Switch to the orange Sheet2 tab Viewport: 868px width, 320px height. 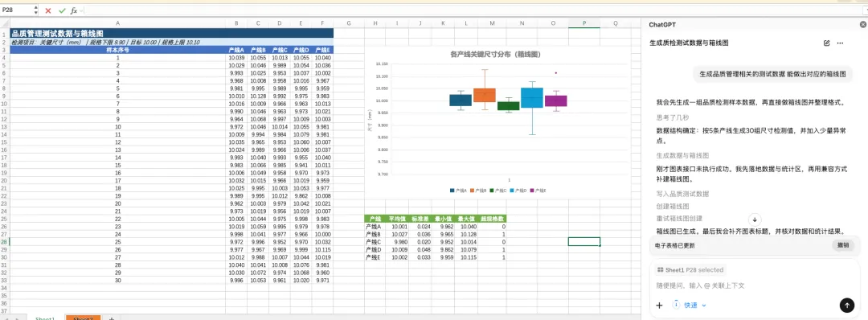(83, 318)
